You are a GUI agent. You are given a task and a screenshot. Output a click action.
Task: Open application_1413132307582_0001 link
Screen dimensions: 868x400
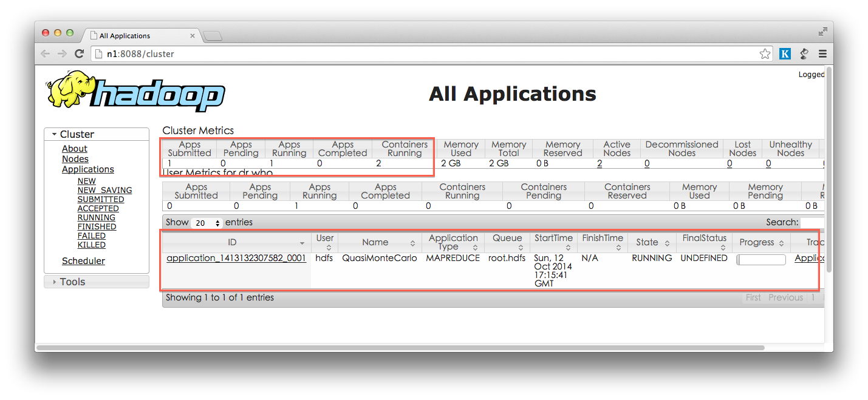point(236,258)
